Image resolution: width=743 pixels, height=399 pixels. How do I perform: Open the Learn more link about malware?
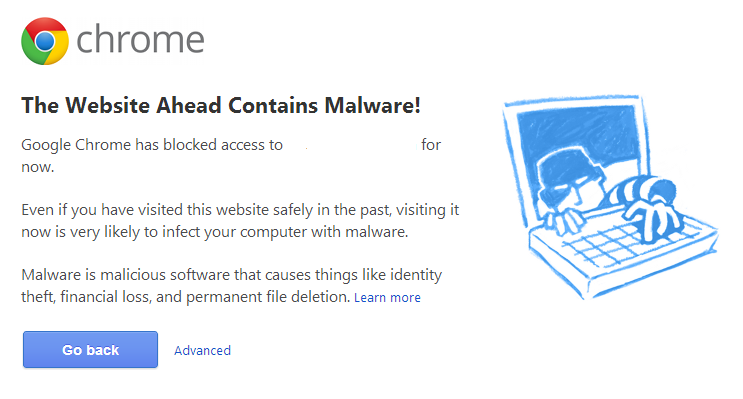point(387,298)
